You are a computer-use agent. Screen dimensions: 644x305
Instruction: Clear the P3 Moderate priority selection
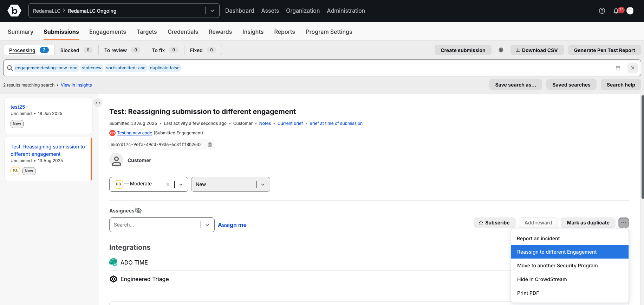pyautogui.click(x=168, y=184)
